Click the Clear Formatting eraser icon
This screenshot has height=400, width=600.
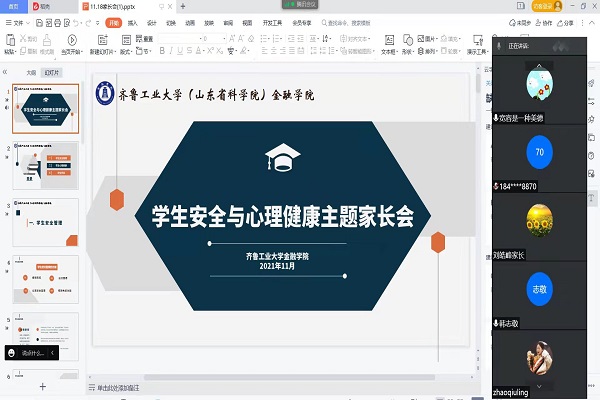pyautogui.click(x=251, y=39)
